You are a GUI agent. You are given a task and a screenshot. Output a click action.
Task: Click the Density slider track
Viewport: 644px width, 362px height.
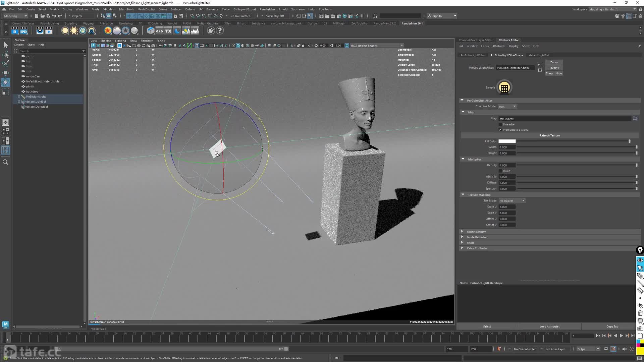click(576, 165)
